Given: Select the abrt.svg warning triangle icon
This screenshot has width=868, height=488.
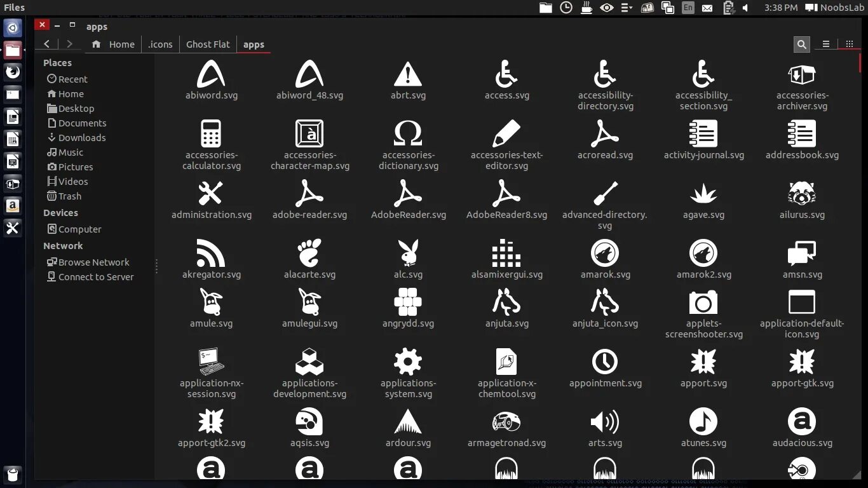Looking at the screenshot, I should (408, 74).
